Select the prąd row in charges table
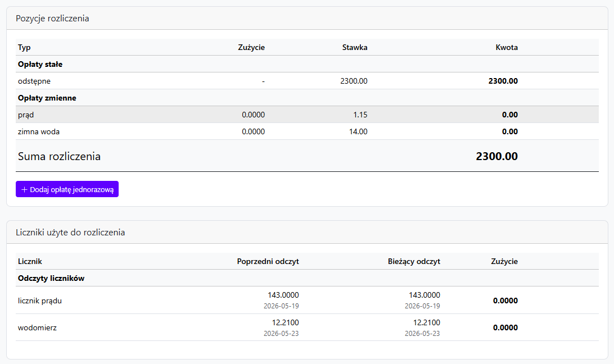 (x=307, y=115)
